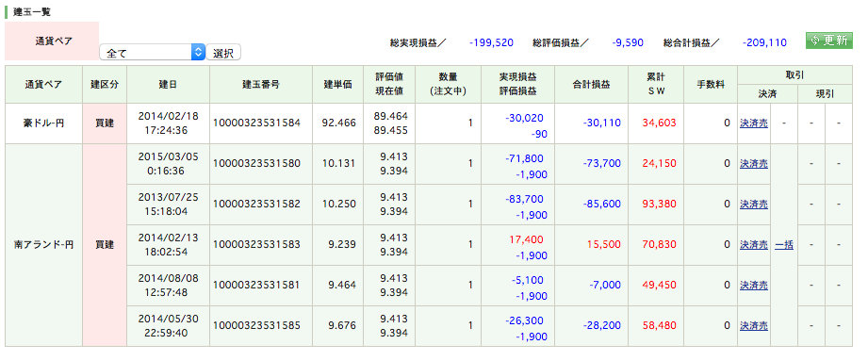Image resolution: width=868 pixels, height=361 pixels.
Task: Click the 一括 bulk settlement link
Action: [x=784, y=245]
